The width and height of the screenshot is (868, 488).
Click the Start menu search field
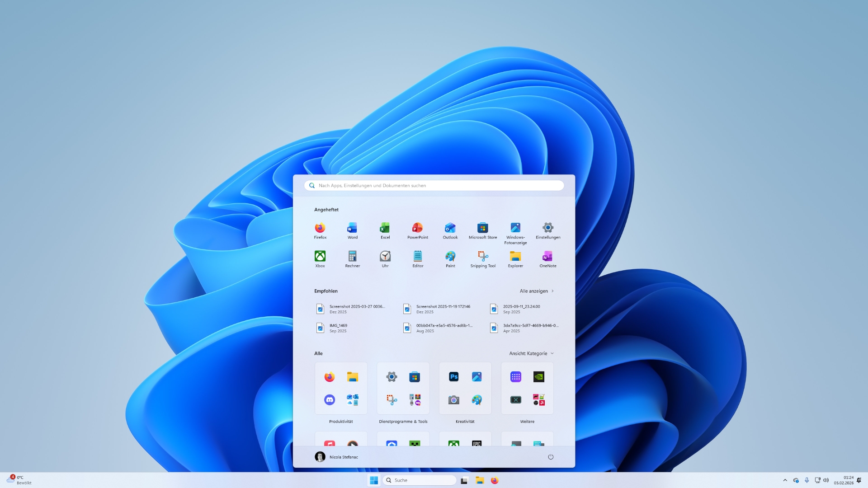tap(434, 185)
